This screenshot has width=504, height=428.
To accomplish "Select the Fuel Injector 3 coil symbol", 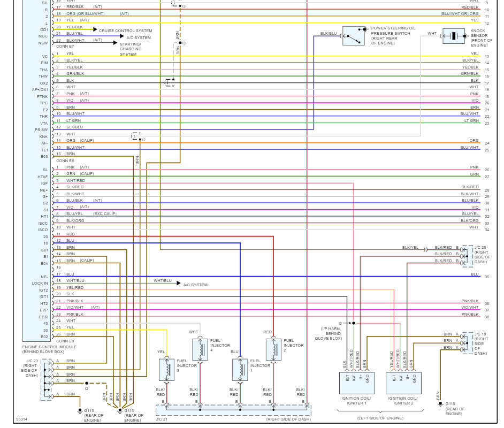I will 167,370.
